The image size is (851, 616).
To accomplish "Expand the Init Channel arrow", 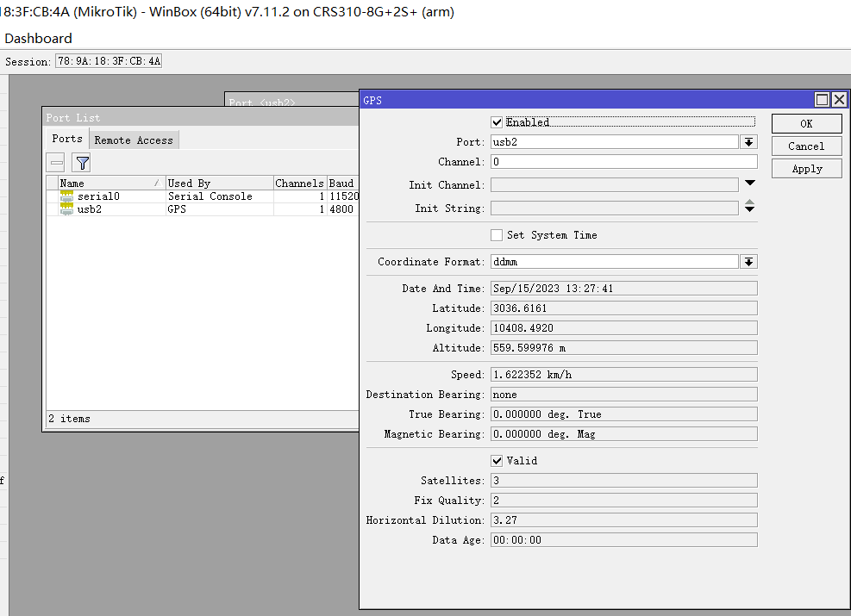I will 749,184.
